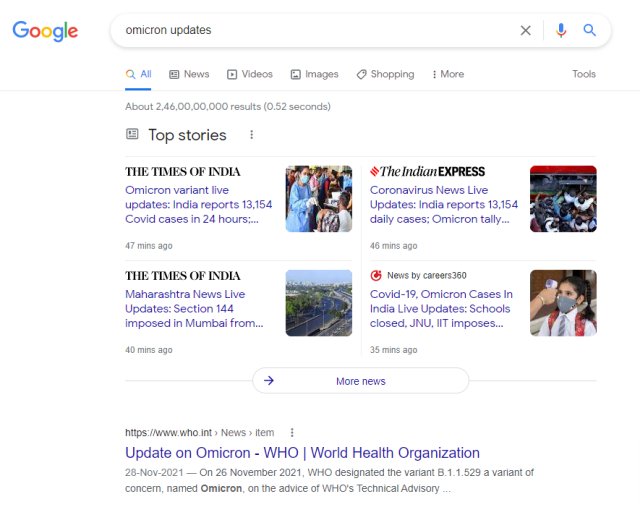Start voice search with microphone icon
640x515 pixels.
click(561, 30)
